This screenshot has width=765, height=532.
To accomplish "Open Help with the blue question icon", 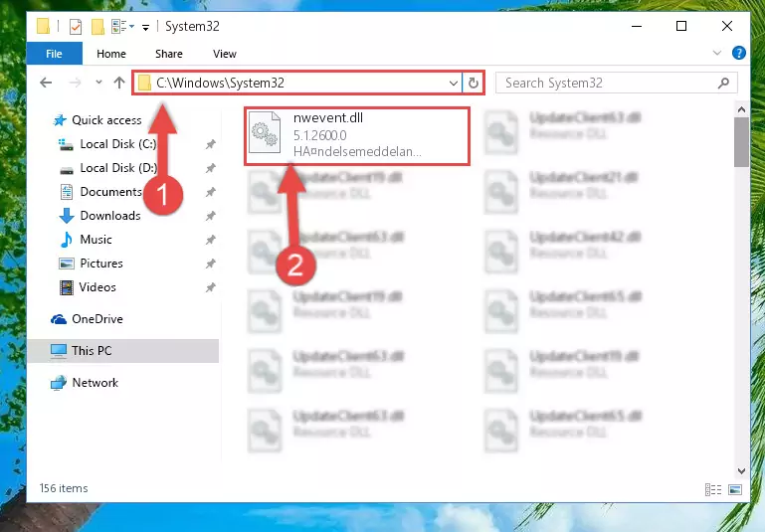I will pos(739,53).
